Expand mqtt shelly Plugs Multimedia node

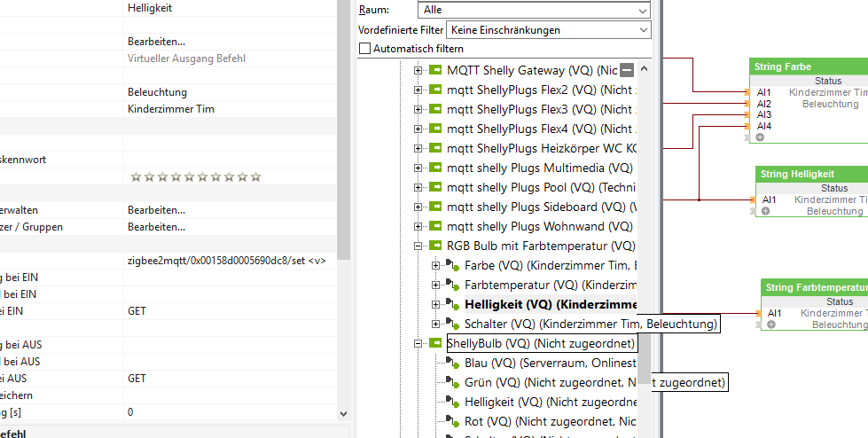point(418,168)
